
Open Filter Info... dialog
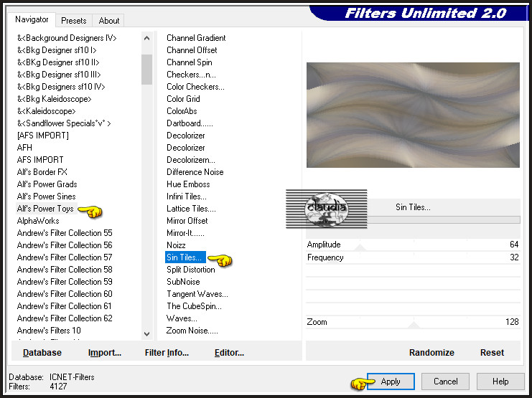tap(167, 353)
